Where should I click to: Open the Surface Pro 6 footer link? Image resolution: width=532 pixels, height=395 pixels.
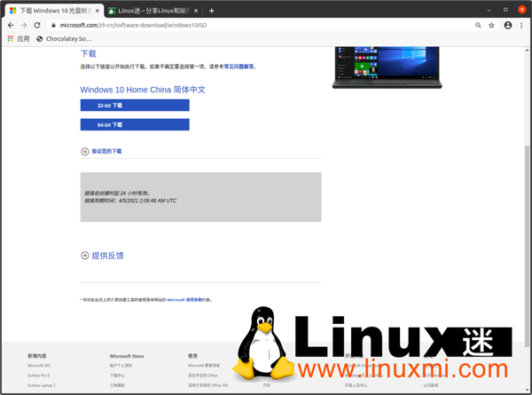pyautogui.click(x=39, y=375)
